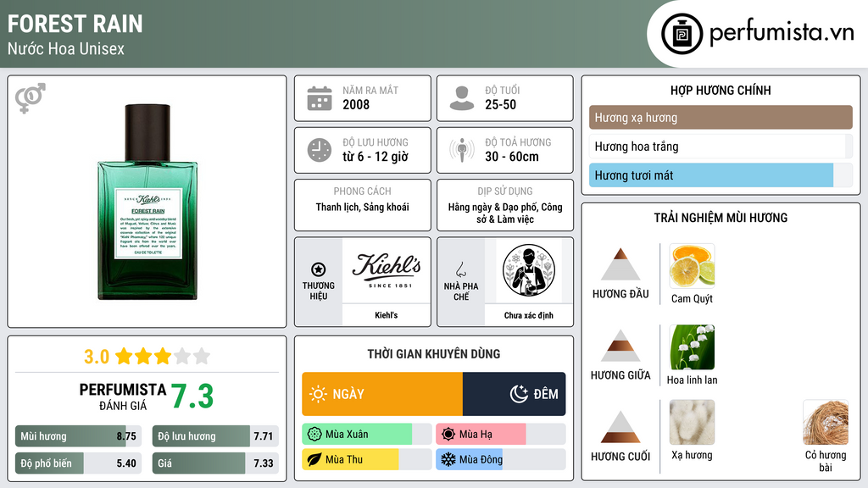
Task: Click the Mùa Xuân season bar
Action: click(x=367, y=435)
